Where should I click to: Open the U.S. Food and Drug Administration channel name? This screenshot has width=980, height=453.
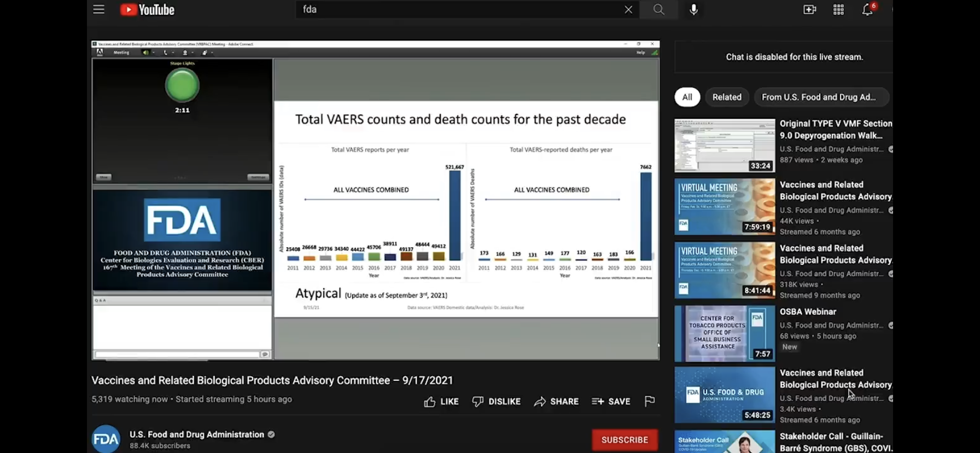click(197, 434)
